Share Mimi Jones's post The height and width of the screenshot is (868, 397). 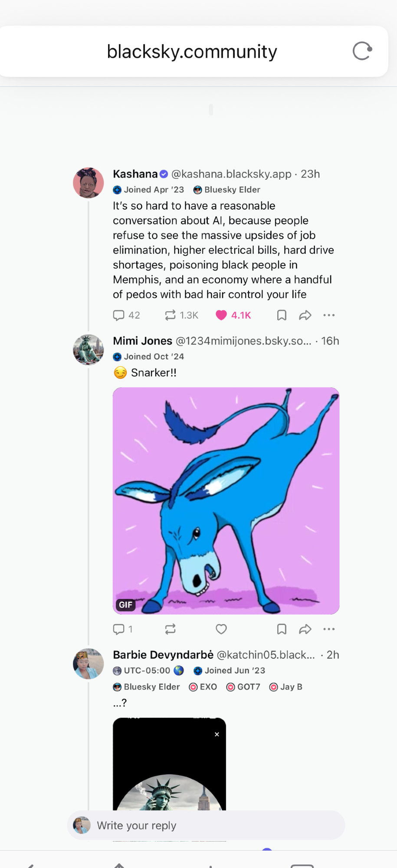[305, 629]
